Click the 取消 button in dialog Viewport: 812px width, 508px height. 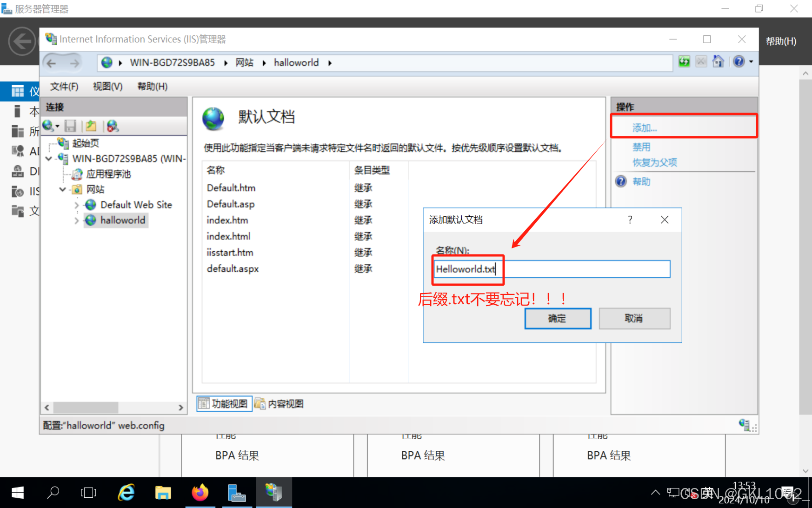click(x=634, y=318)
